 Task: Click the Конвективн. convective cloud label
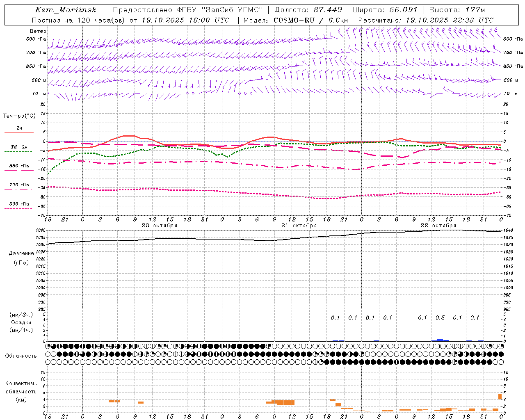(21, 383)
